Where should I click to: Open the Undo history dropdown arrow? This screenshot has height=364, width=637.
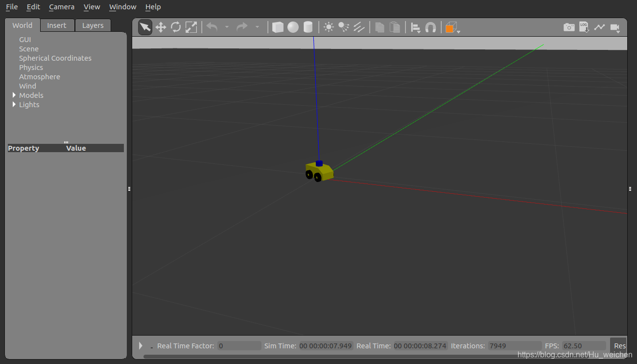pyautogui.click(x=227, y=27)
